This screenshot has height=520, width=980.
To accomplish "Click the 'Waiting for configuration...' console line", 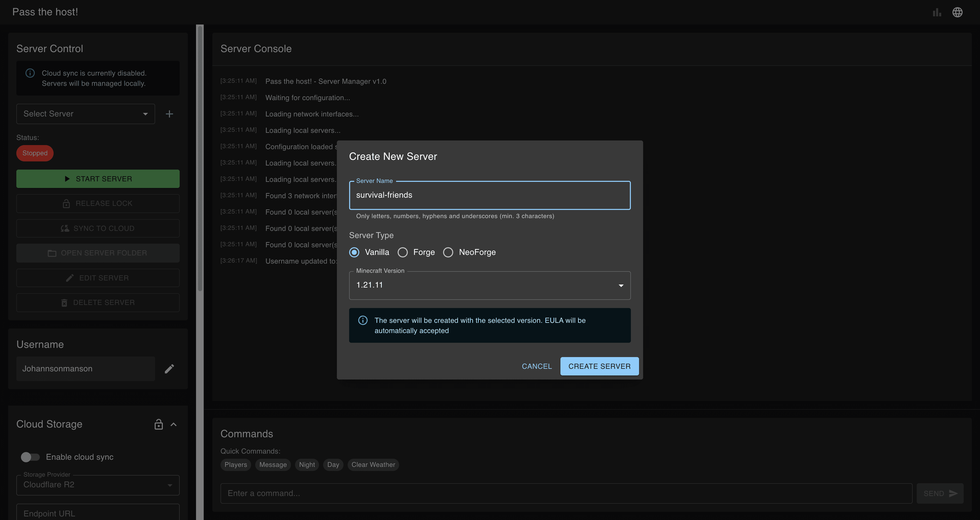I will (307, 98).
